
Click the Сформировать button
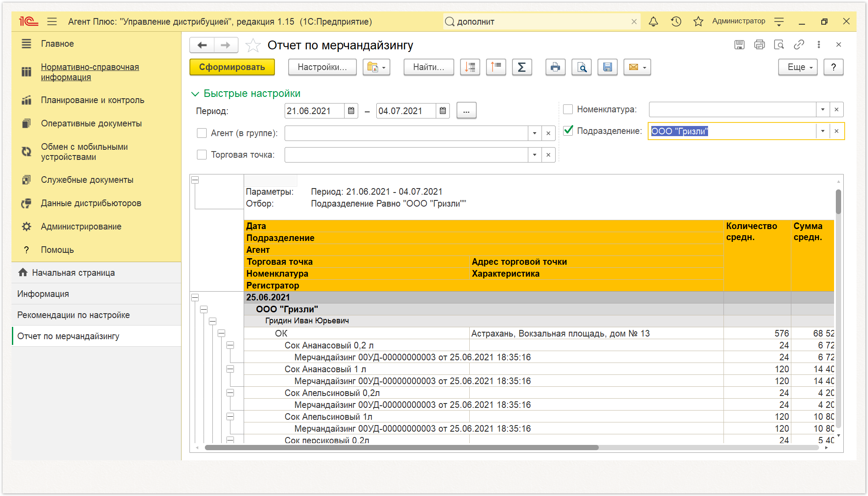click(x=232, y=67)
